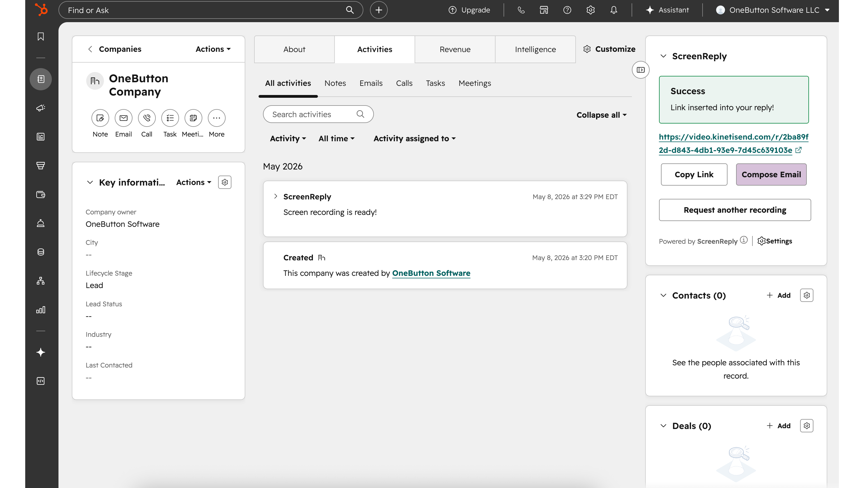Create a Note for the company

pyautogui.click(x=100, y=118)
